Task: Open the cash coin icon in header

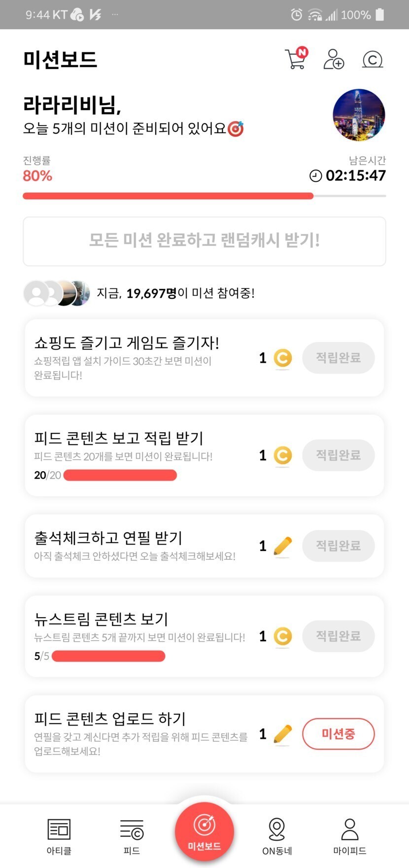Action: (373, 60)
